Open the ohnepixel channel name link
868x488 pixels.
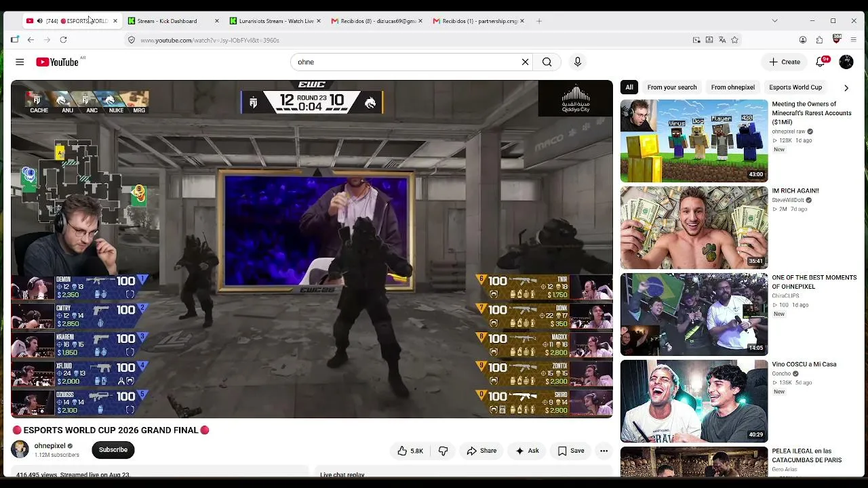coord(50,446)
